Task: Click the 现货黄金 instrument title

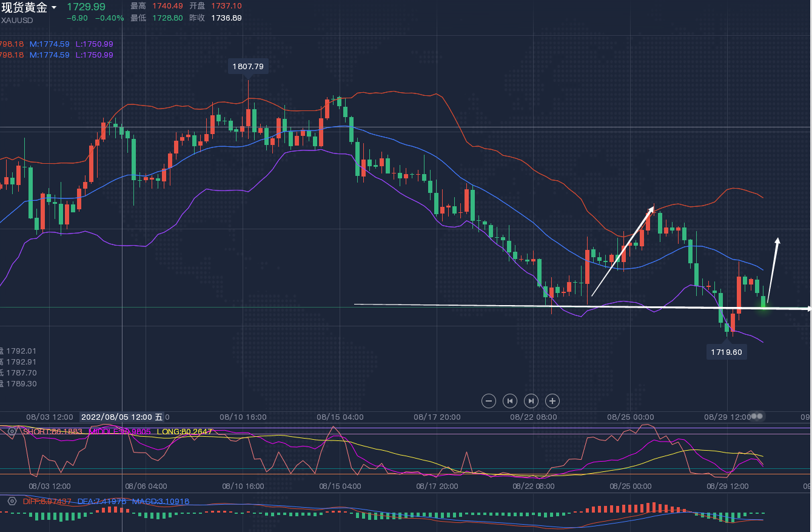Action: pos(24,7)
